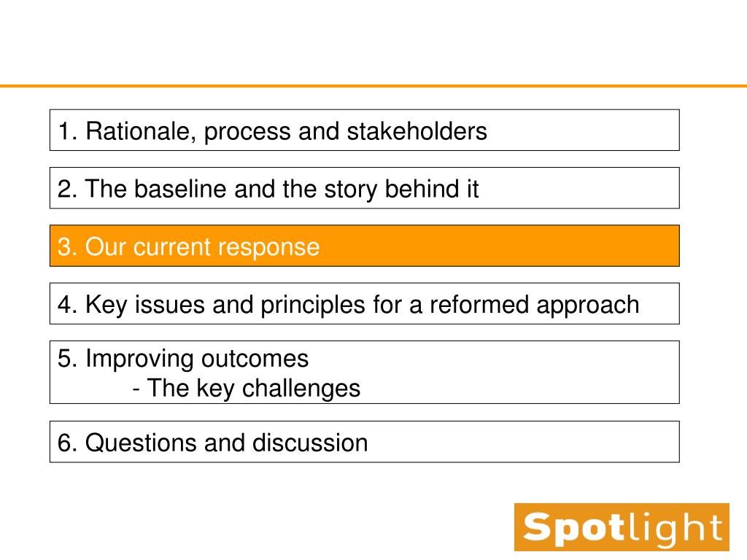Open 'Key issues and principles' agenda box
747x560 pixels.
pyautogui.click(x=365, y=303)
